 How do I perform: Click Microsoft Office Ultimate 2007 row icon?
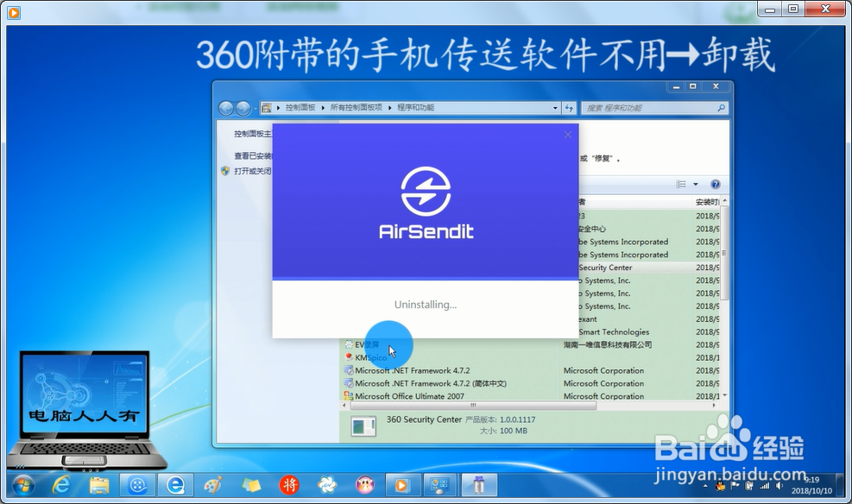click(x=348, y=396)
